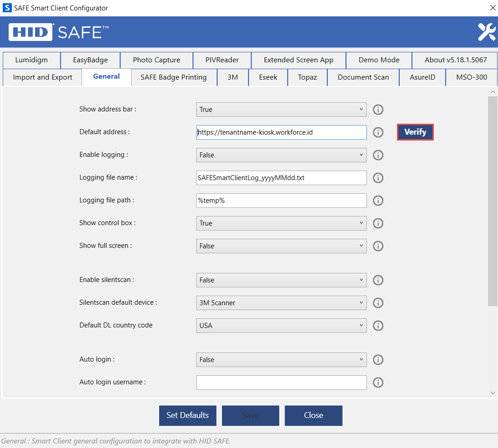Click the Verify button
Screen dimensions: 498x448
point(415,132)
